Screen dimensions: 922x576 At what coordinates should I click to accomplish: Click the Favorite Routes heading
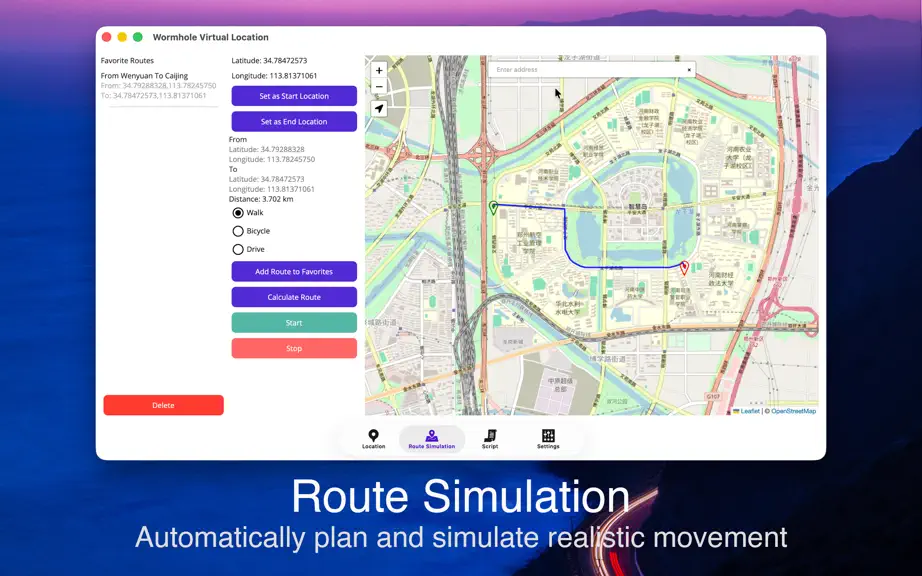(127, 61)
